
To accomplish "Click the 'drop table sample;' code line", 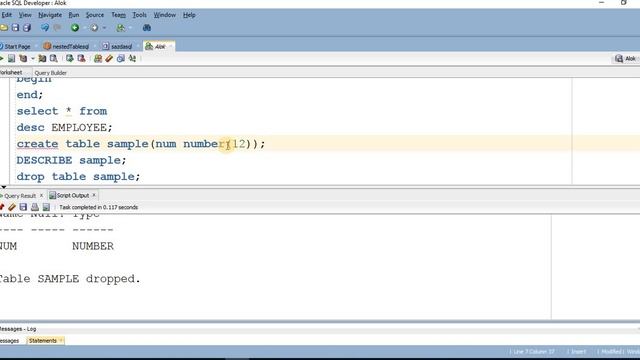I will (x=78, y=177).
